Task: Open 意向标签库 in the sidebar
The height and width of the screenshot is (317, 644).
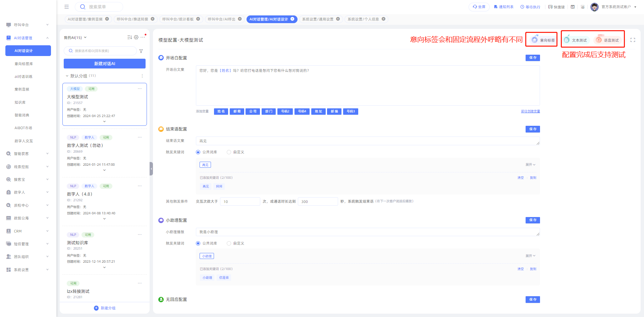Action: 24,64
